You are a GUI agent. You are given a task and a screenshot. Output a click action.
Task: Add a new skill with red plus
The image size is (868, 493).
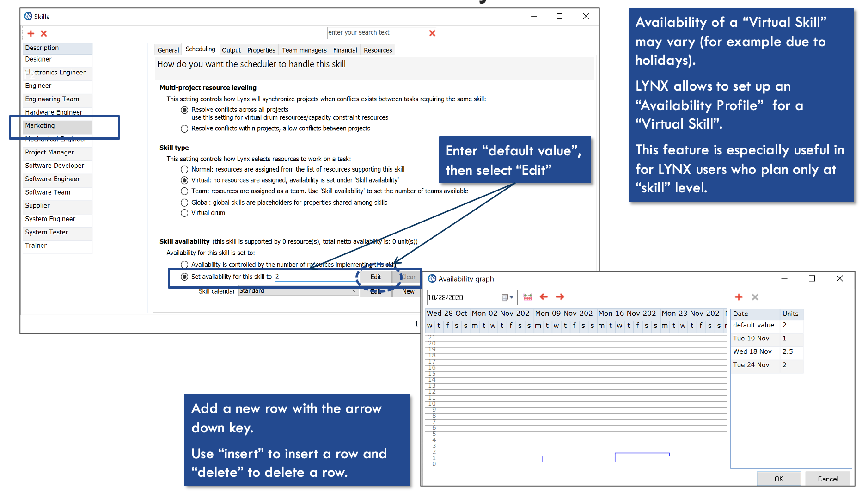[x=31, y=33]
